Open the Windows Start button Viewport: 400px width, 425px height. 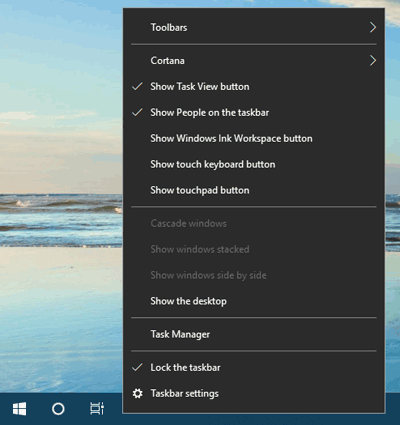click(19, 409)
